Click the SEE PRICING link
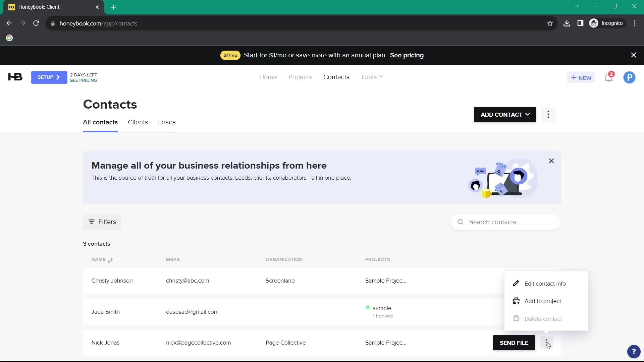 pyautogui.click(x=83, y=80)
